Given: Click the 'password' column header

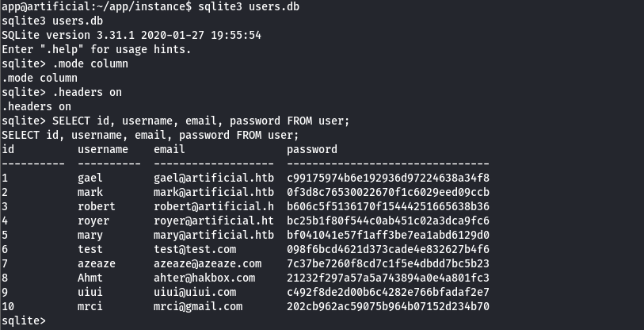Looking at the screenshot, I should (311, 149).
